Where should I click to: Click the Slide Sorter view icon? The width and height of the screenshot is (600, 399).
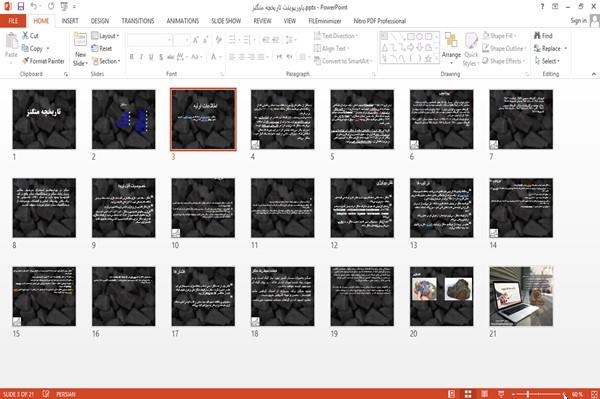[468, 394]
